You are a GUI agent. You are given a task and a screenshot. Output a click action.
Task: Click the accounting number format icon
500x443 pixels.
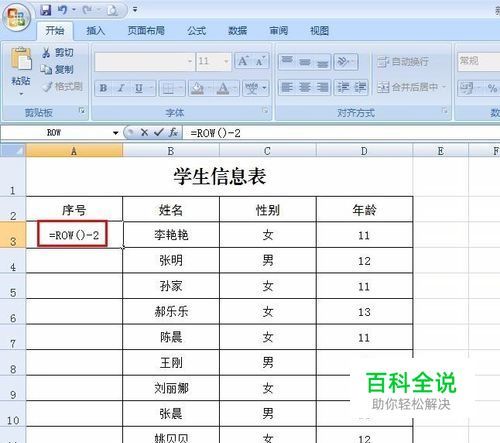coord(466,88)
